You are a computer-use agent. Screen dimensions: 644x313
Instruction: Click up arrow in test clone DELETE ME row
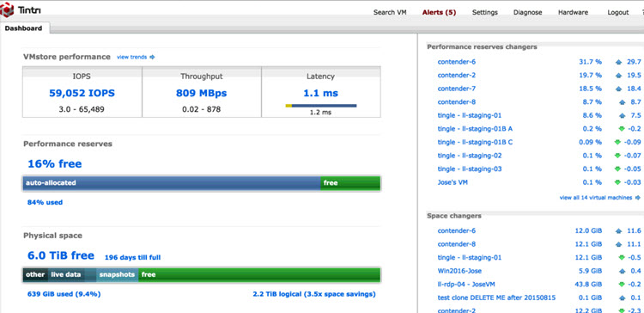(x=622, y=298)
